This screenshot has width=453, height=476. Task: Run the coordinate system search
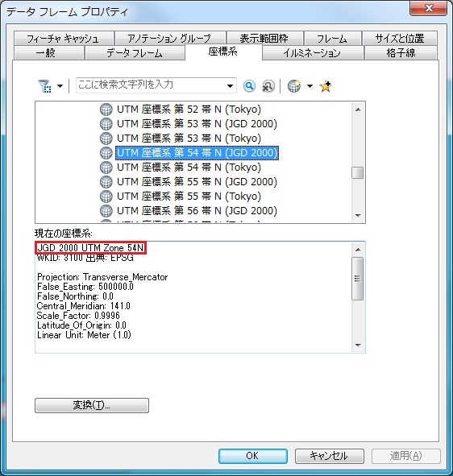tap(249, 86)
